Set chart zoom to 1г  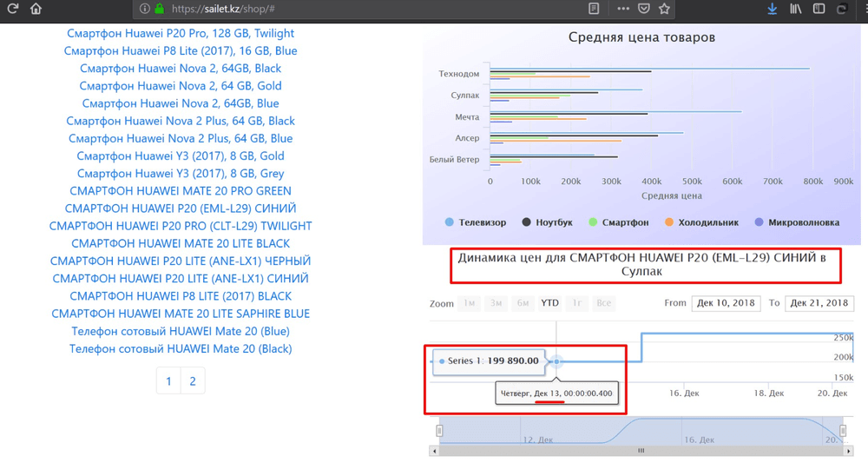tap(577, 303)
